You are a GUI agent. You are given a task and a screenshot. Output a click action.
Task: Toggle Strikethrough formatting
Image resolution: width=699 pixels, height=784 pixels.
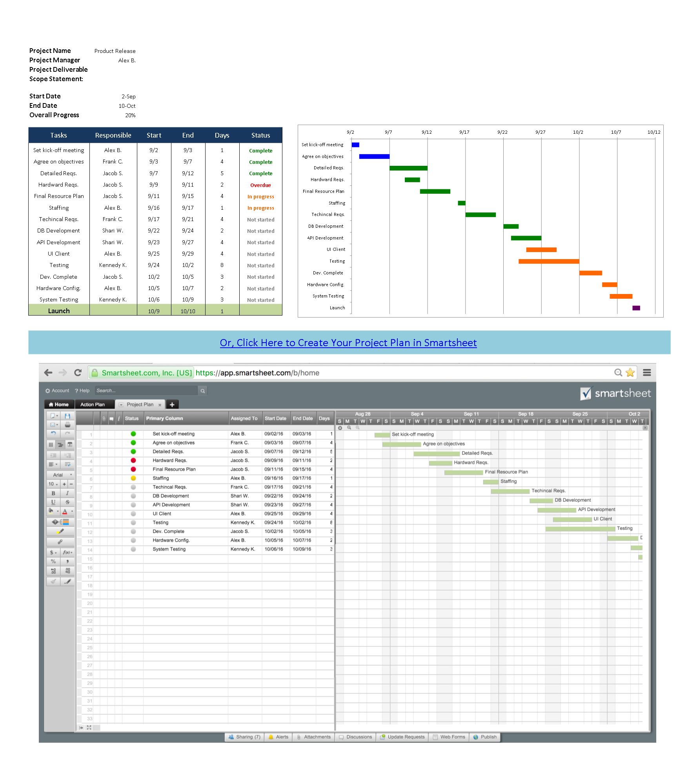[67, 502]
